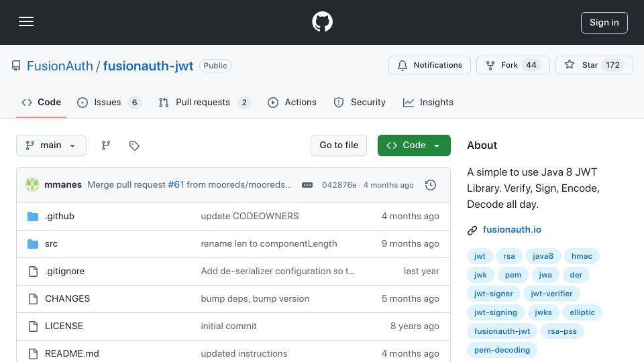Select the rsa topic tag
The height and width of the screenshot is (362, 644).
click(509, 256)
